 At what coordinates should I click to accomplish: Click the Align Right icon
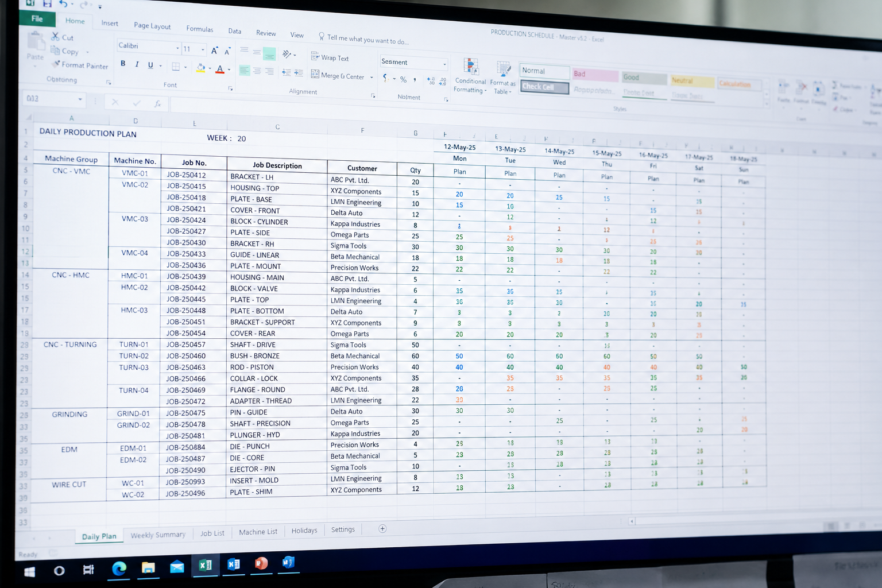(269, 72)
